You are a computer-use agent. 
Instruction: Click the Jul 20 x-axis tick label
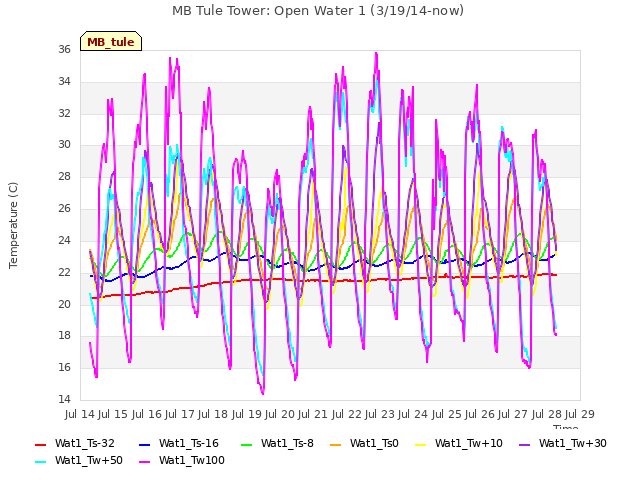280,414
